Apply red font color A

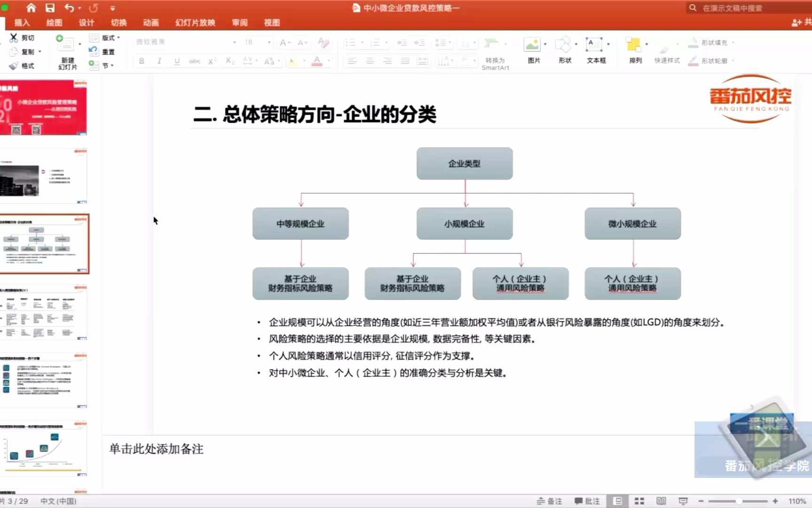[x=317, y=61]
